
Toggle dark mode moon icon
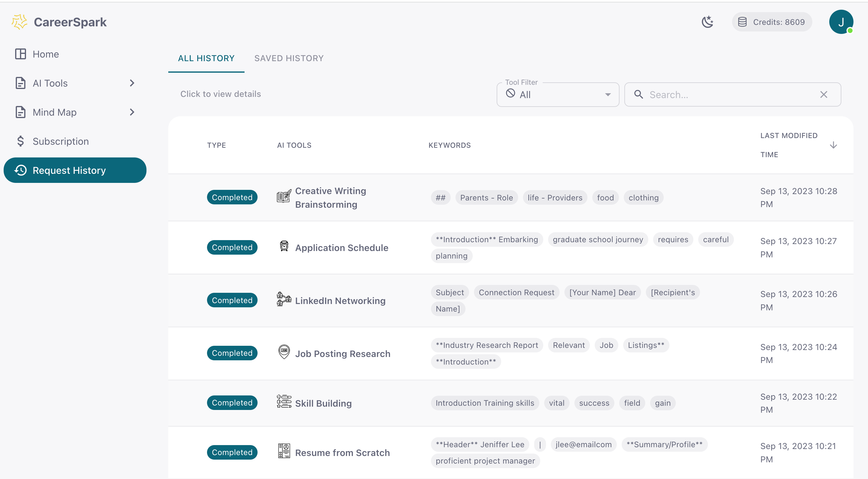tap(707, 22)
